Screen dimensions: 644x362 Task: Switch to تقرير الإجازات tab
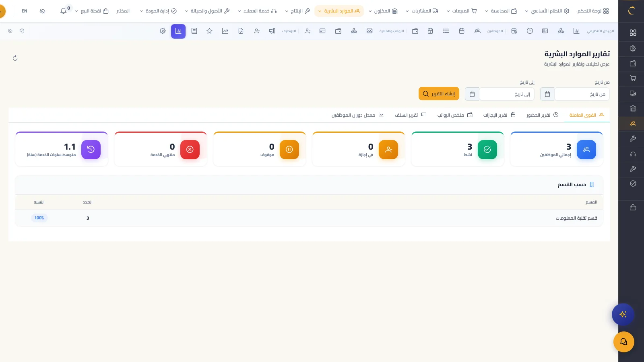coord(499,115)
